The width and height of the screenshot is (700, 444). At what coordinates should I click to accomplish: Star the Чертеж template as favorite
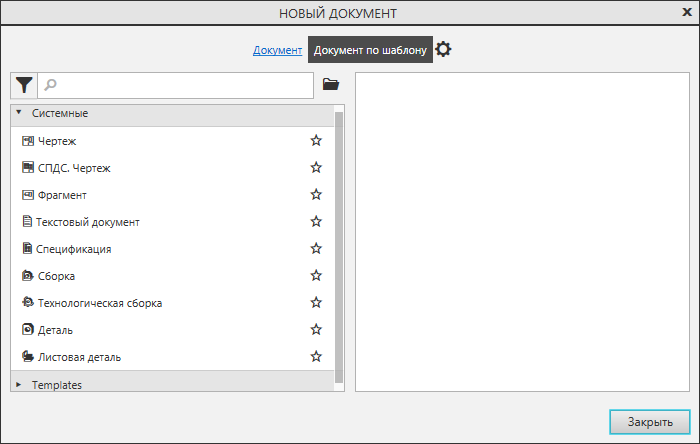click(x=316, y=141)
